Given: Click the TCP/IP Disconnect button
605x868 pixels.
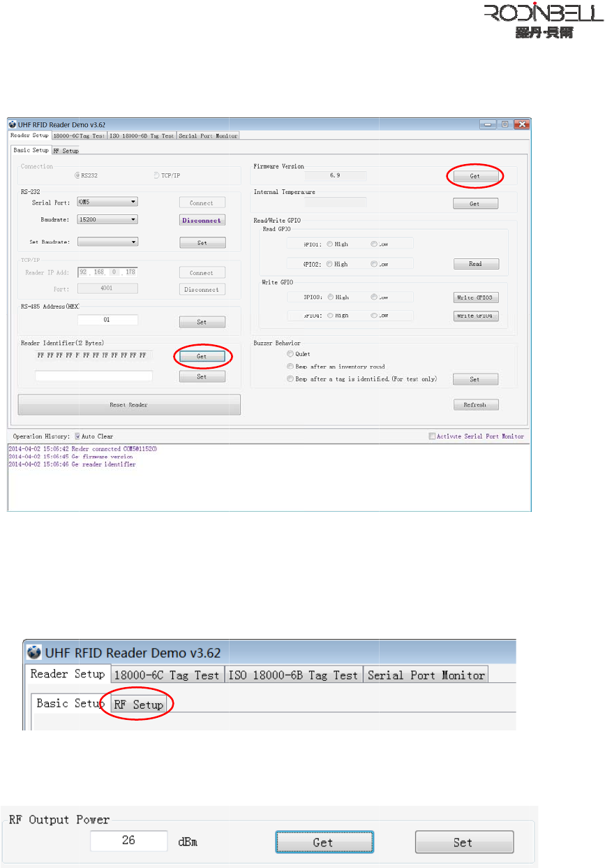Looking at the screenshot, I should pyautogui.click(x=202, y=289).
